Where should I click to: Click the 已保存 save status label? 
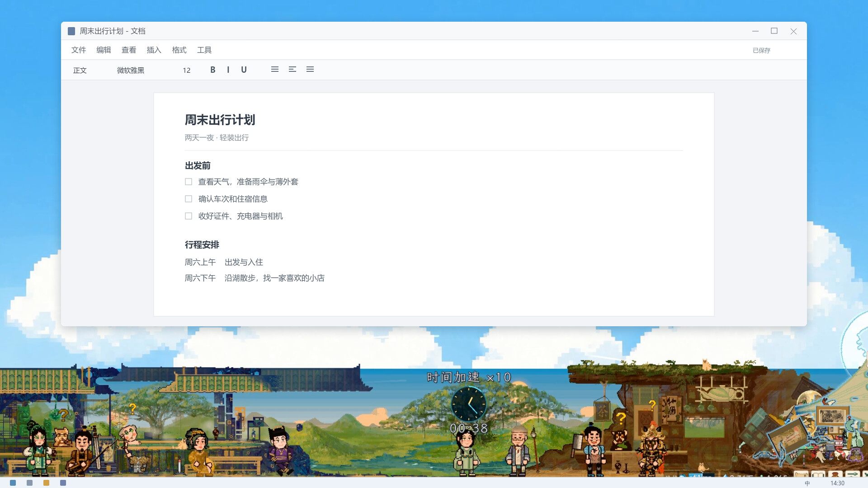point(761,50)
